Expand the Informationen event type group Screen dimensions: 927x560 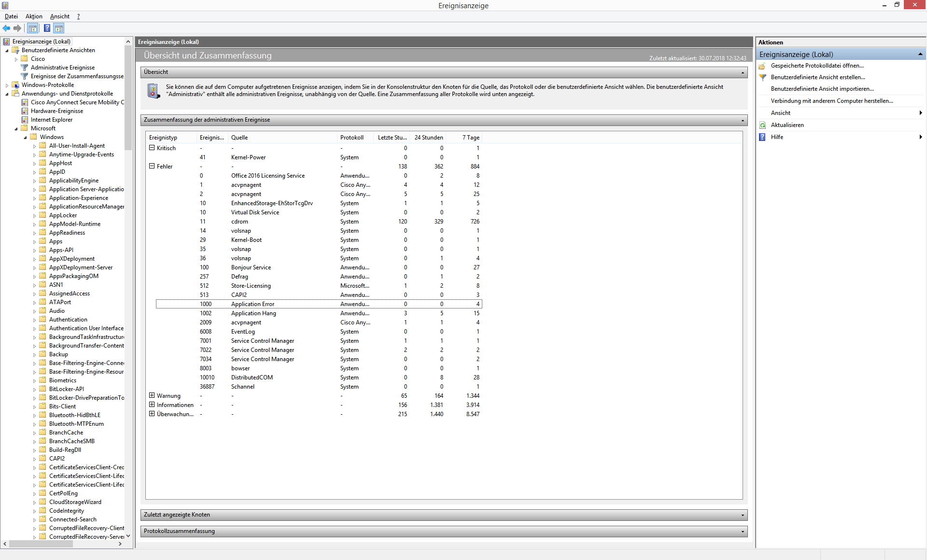pos(152,405)
